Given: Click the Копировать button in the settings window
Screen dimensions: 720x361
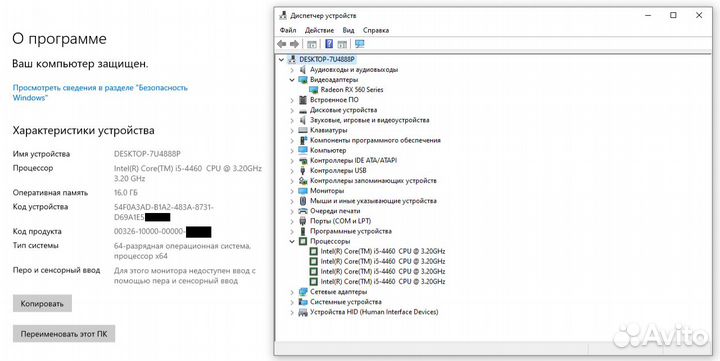Looking at the screenshot, I should tap(42, 304).
